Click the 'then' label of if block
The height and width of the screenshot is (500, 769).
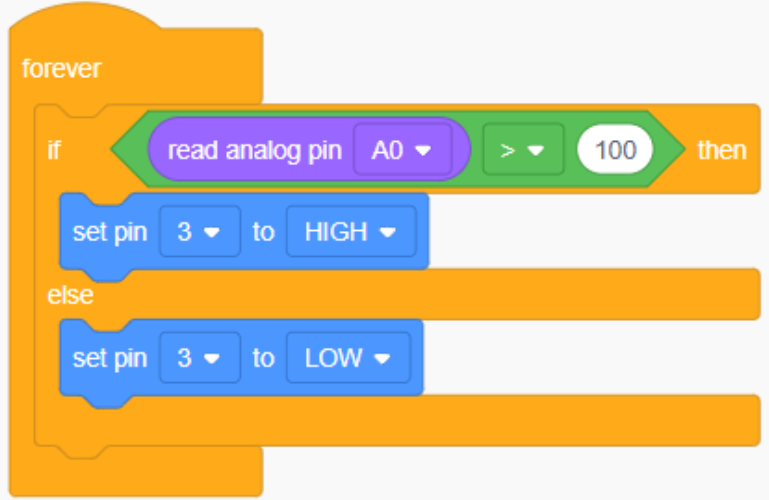(x=722, y=150)
